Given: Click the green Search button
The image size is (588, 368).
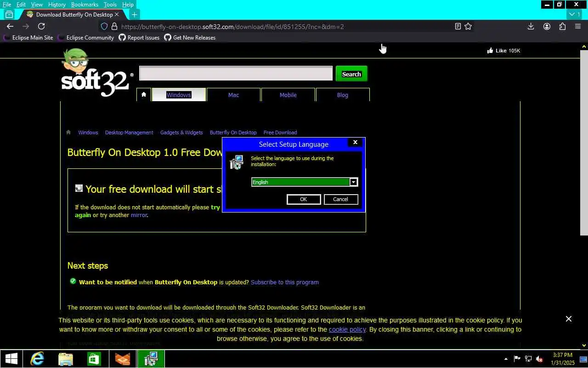Looking at the screenshot, I should point(351,74).
